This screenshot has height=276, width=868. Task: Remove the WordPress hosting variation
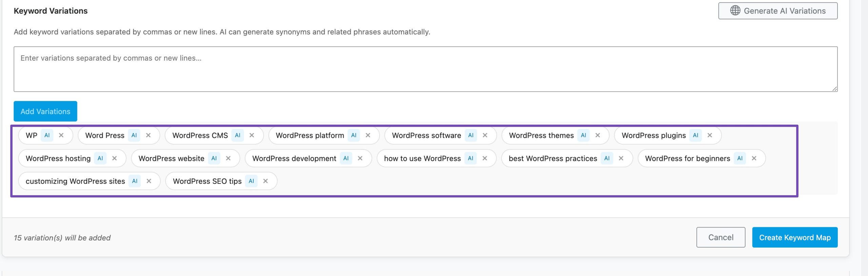click(114, 158)
